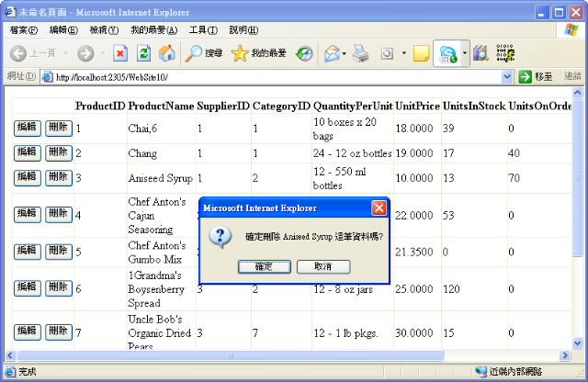Click the binary digits toolbar icon
This screenshot has height=382, width=588.
click(505, 53)
